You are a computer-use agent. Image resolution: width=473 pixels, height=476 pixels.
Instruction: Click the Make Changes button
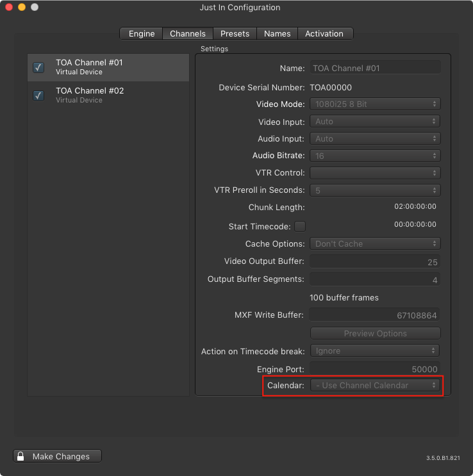point(58,456)
